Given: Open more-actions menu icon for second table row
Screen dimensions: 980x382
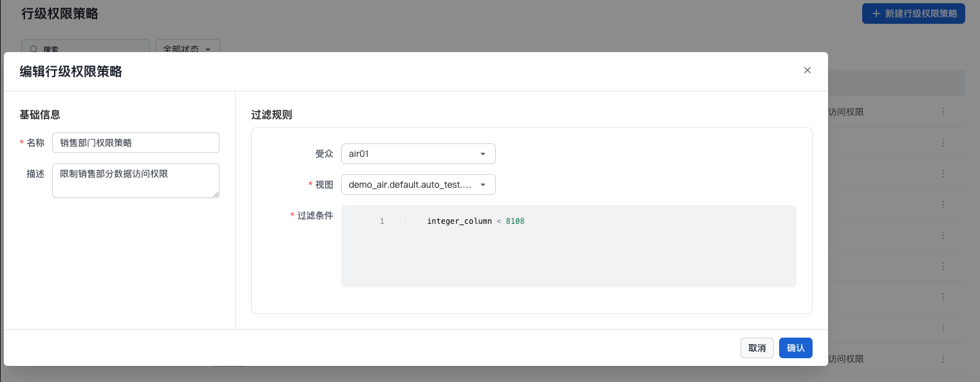Looking at the screenshot, I should pos(943,143).
